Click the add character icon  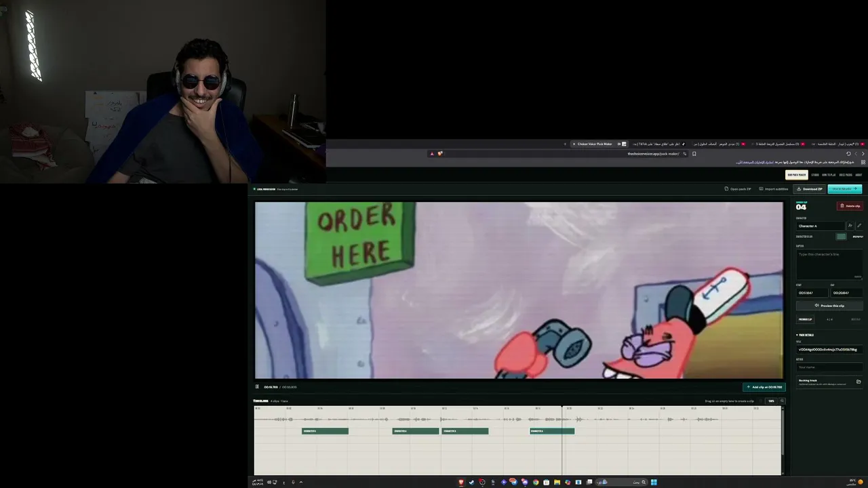coord(850,226)
